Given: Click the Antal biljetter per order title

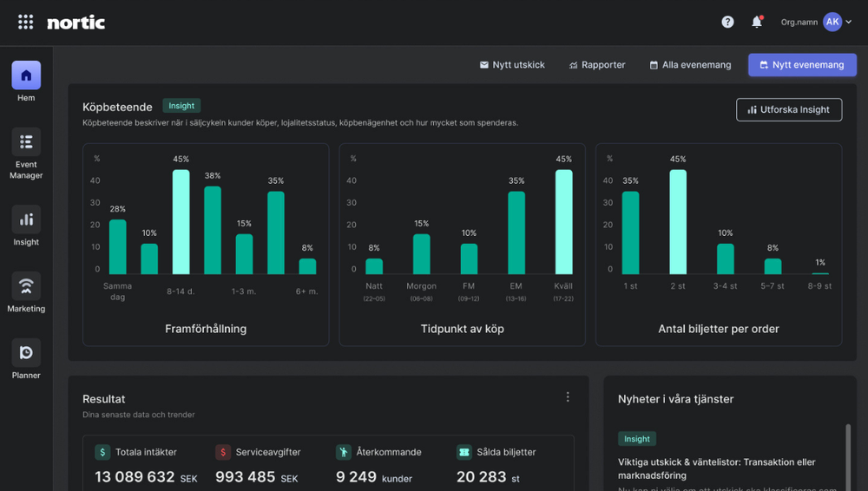Looking at the screenshot, I should [x=719, y=329].
